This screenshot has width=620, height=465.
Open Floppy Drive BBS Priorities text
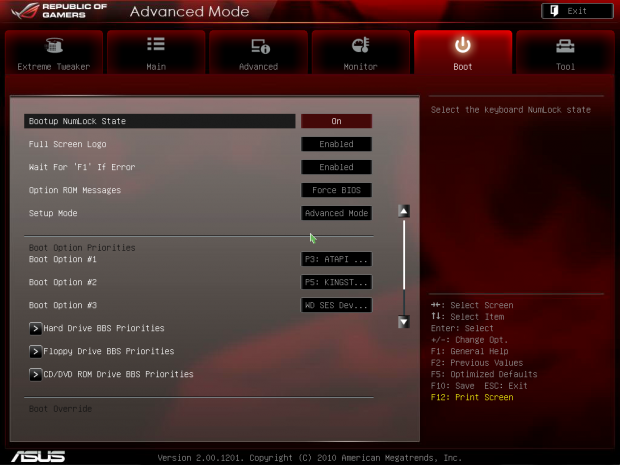click(x=109, y=351)
